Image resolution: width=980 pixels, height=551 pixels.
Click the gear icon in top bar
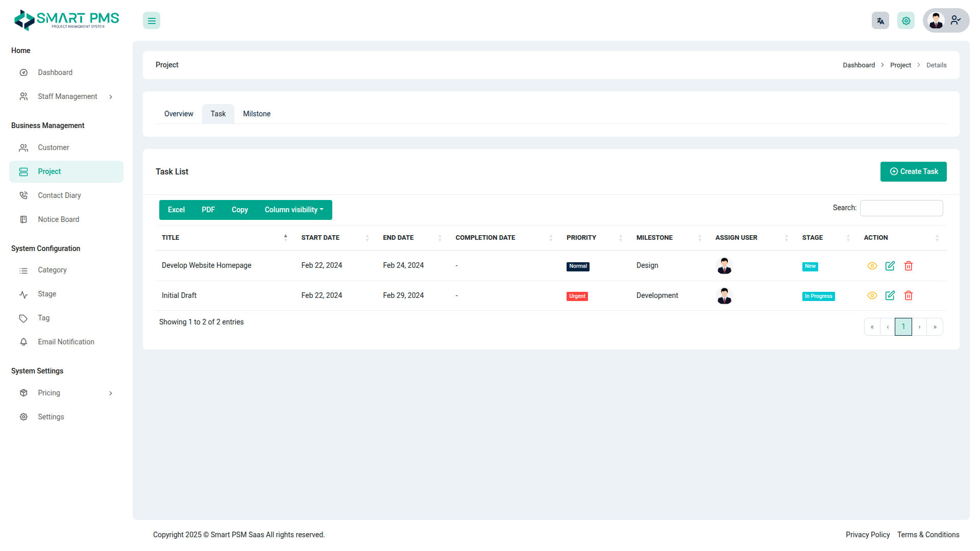pos(905,21)
